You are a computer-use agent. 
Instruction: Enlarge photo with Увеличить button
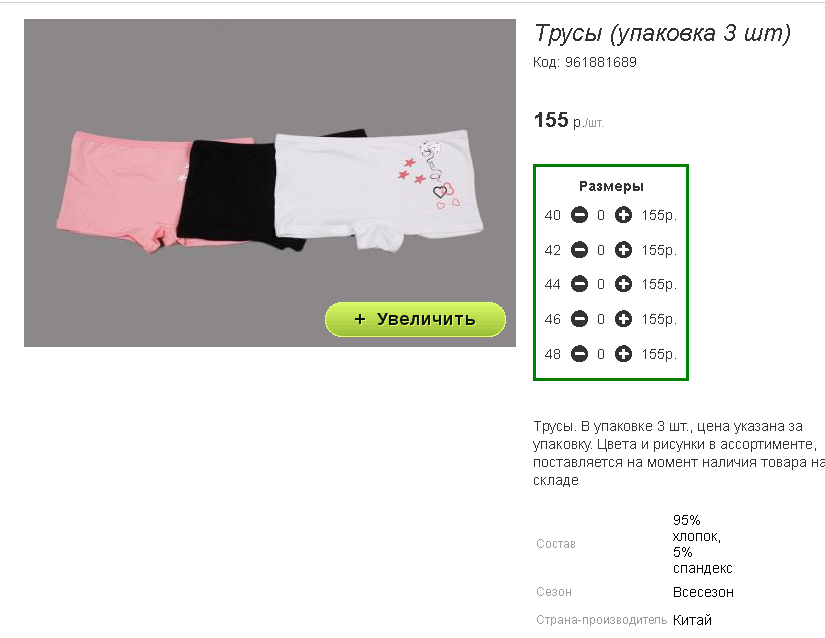(x=415, y=319)
